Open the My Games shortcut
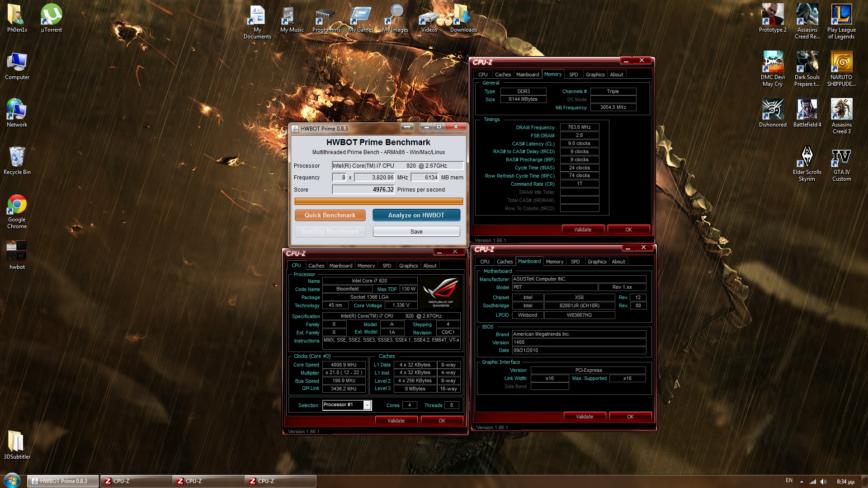The height and width of the screenshot is (488, 868). tap(360, 18)
